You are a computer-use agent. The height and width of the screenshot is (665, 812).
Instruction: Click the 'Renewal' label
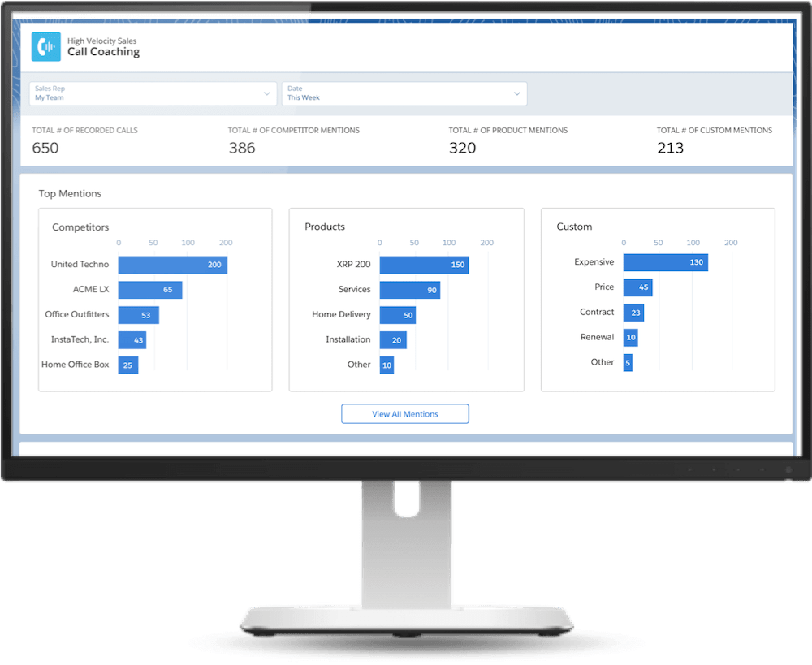[597, 337]
